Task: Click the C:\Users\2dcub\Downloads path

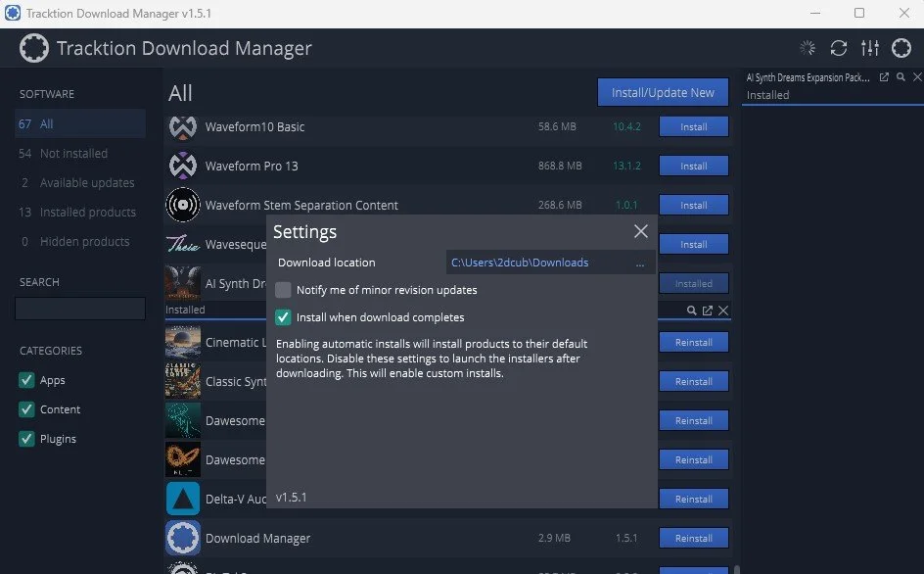Action: (x=520, y=263)
